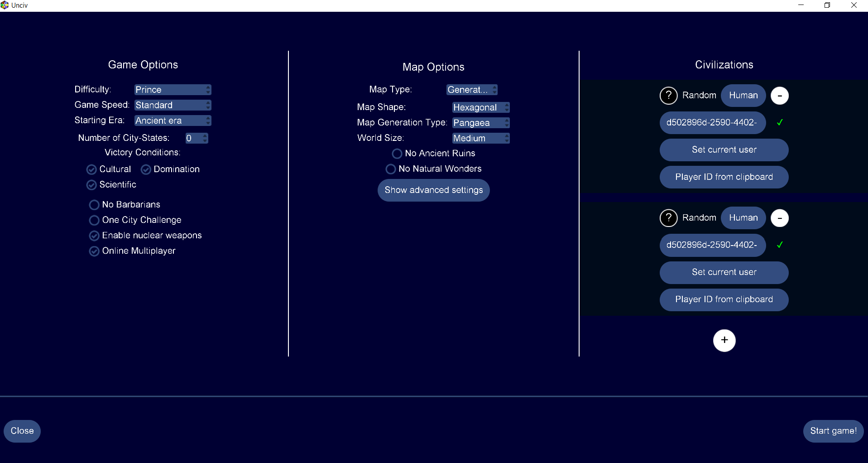Increase Number of City-States with the stepper
868x463 pixels.
click(x=205, y=135)
